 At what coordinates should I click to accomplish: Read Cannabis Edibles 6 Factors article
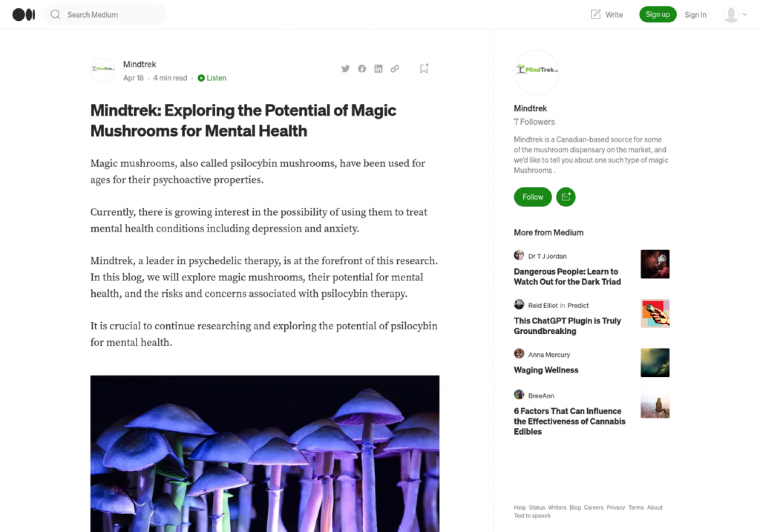coord(569,421)
